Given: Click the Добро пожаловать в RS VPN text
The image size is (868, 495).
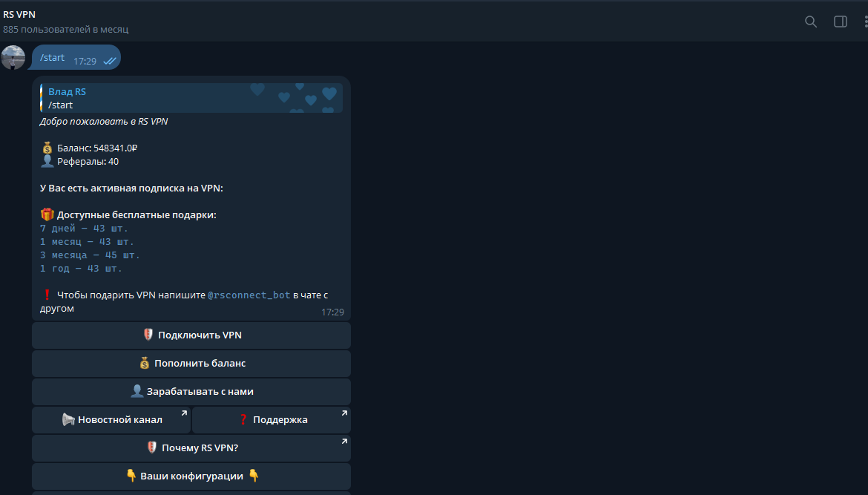Looking at the screenshot, I should coord(104,121).
